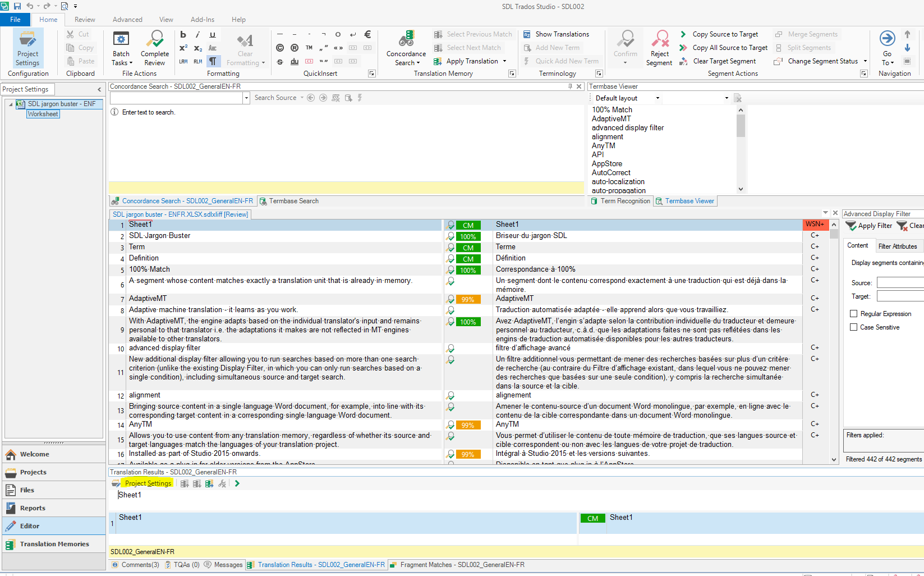Click Show Translations
The image size is (924, 576).
(x=556, y=34)
